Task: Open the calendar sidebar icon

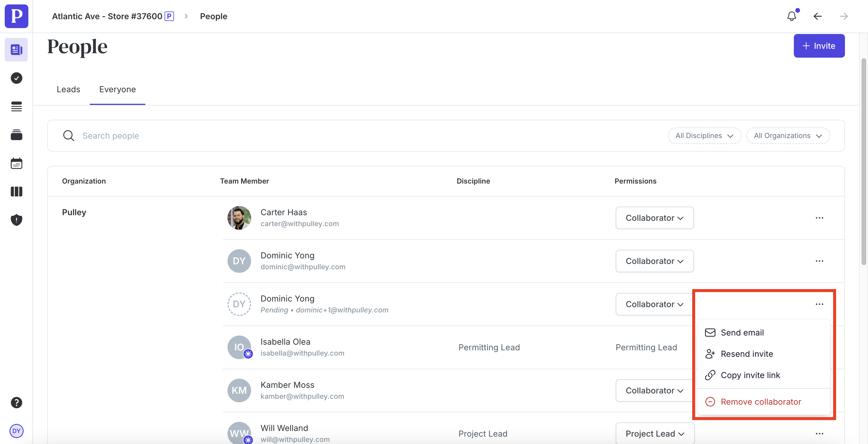Action: (16, 163)
